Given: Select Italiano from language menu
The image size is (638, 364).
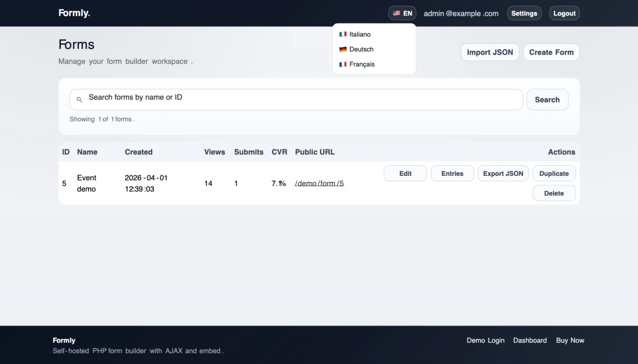Looking at the screenshot, I should click(374, 34).
